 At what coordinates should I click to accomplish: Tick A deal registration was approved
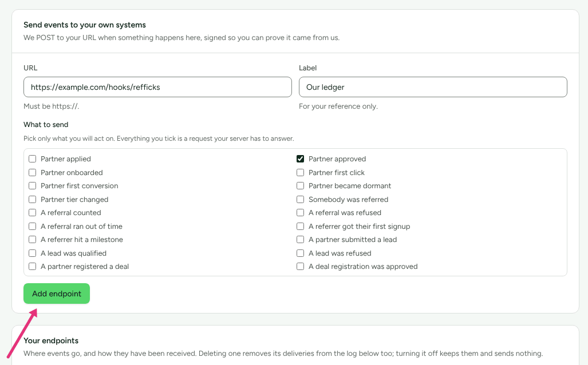(301, 267)
